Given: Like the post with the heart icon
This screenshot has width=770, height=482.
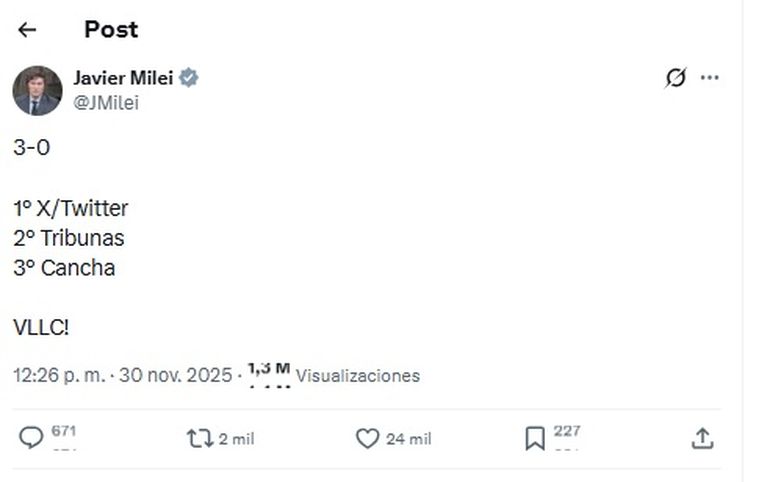Looking at the screenshot, I should tap(368, 438).
